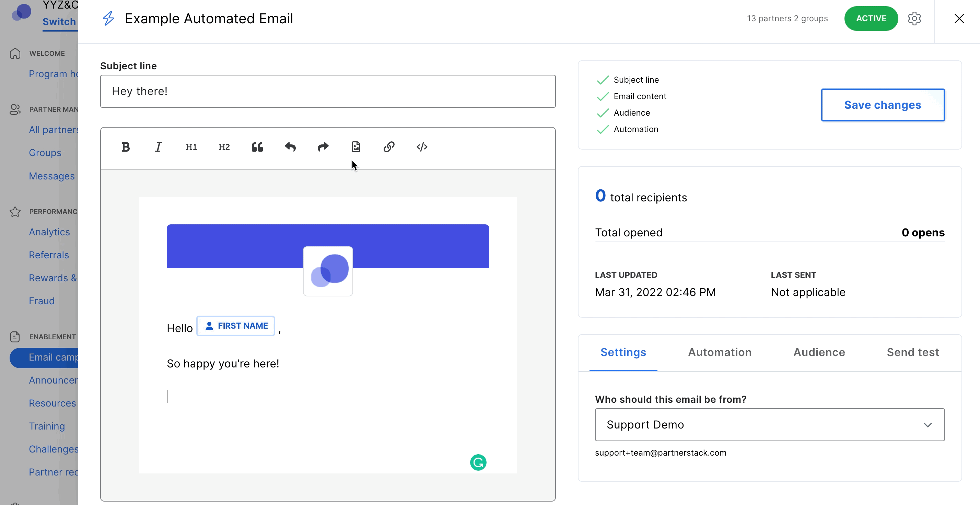Open Analytics in the sidebar
This screenshot has width=980, height=505.
click(x=49, y=232)
